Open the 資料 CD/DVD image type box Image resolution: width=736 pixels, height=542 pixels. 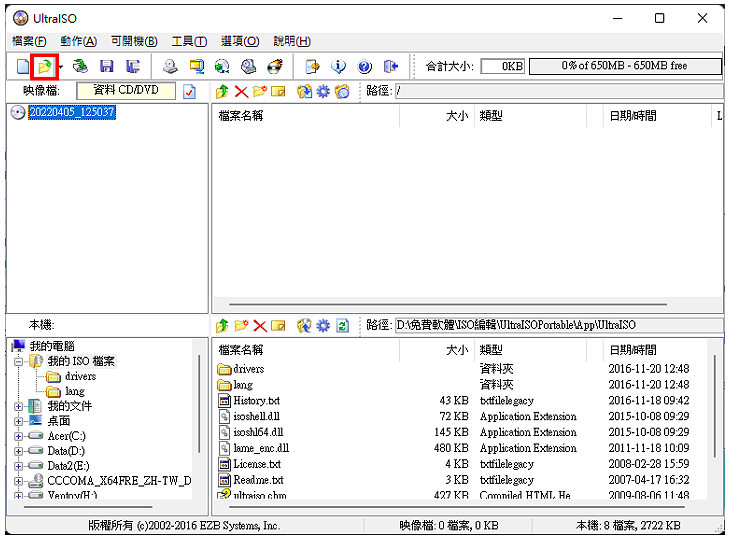(126, 91)
